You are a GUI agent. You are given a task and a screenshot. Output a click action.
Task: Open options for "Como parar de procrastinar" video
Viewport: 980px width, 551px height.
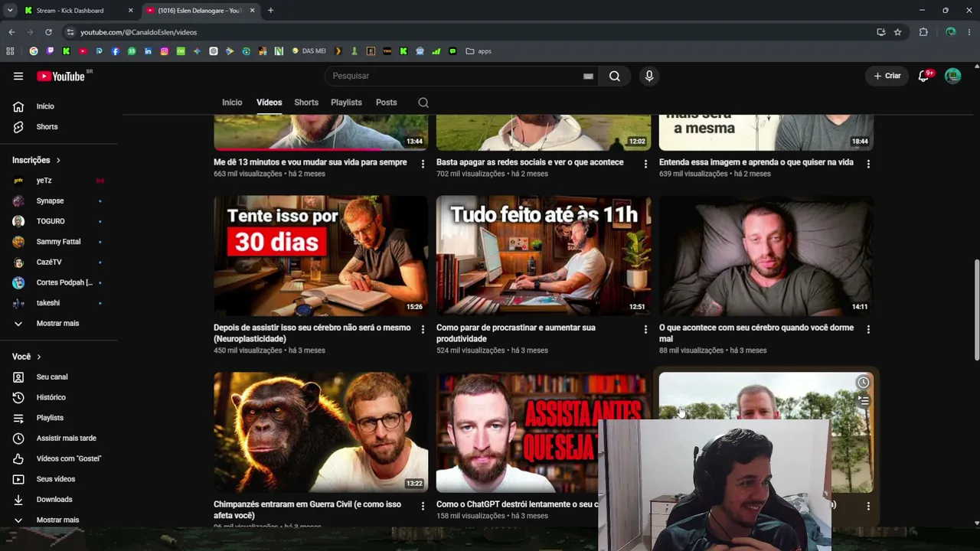(645, 329)
